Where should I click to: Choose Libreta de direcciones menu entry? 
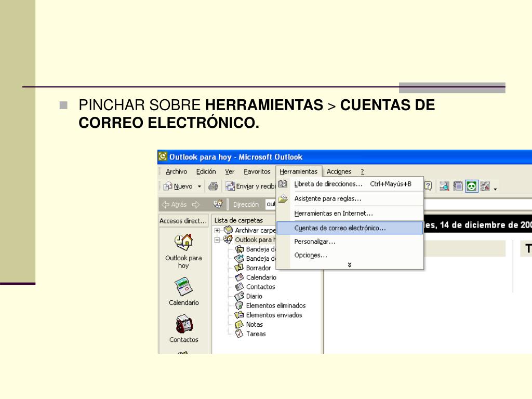350,184
